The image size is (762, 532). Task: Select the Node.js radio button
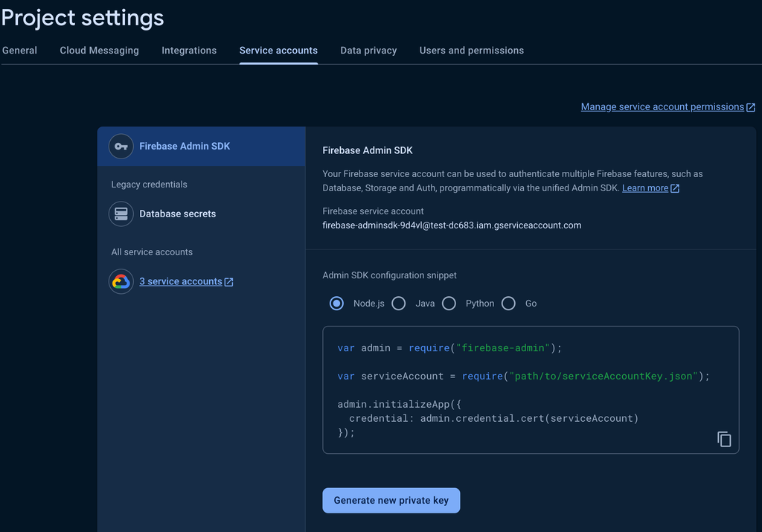pyautogui.click(x=337, y=303)
